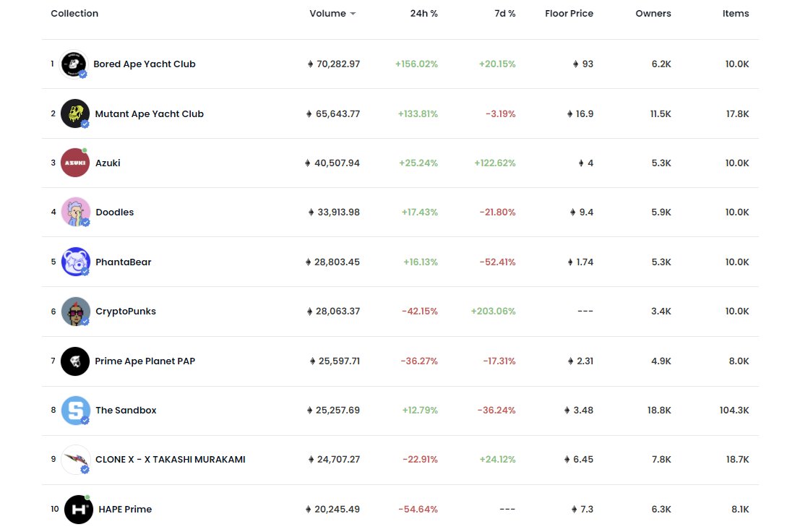Click PhantaBear floor price 1.74
This screenshot has height=532, width=795.
pyautogui.click(x=585, y=262)
